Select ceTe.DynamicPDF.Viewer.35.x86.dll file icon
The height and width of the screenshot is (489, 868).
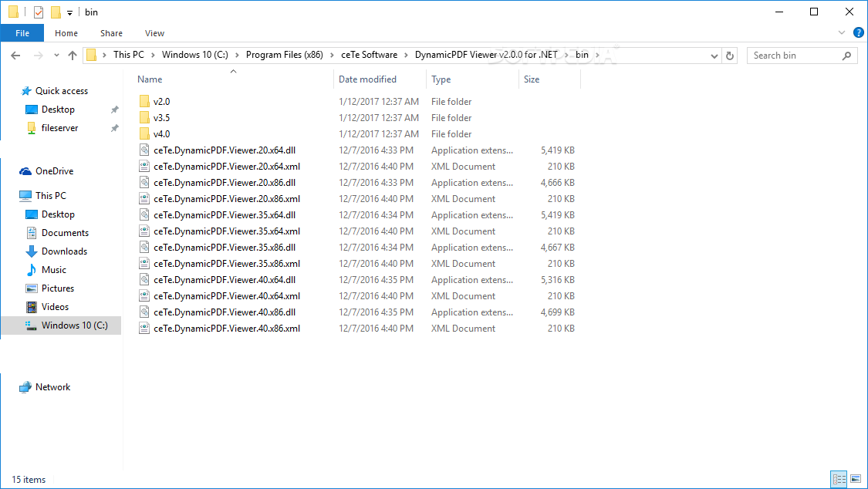click(144, 248)
